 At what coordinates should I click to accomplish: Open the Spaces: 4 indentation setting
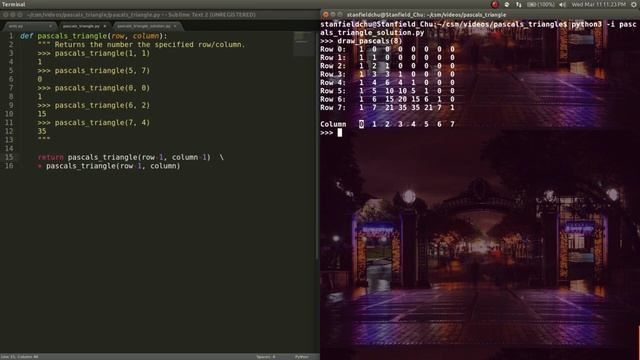pos(266,357)
